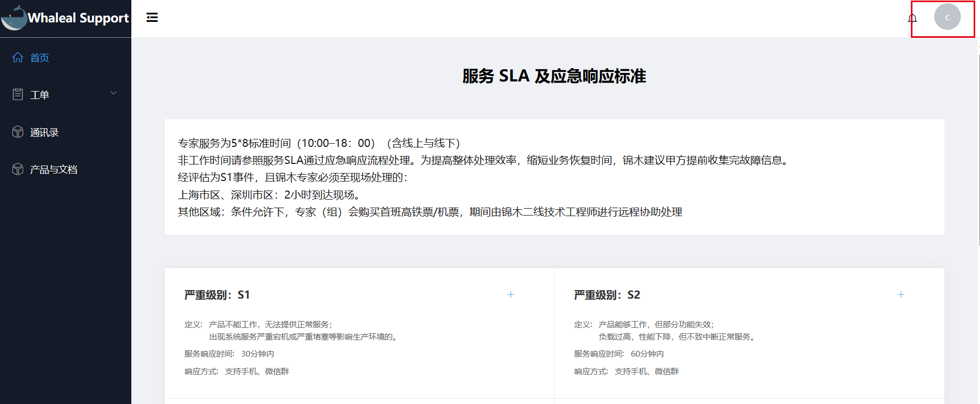Go to 首页 menu item
Viewport: 980px width, 404px height.
pyautogui.click(x=65, y=57)
